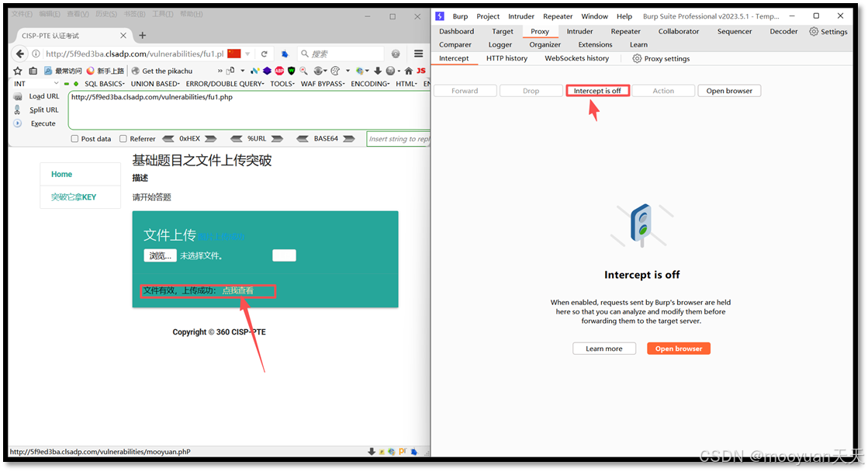Image resolution: width=868 pixels, height=472 pixels.
Task: Expand the ENCODING menu
Action: pos(370,84)
